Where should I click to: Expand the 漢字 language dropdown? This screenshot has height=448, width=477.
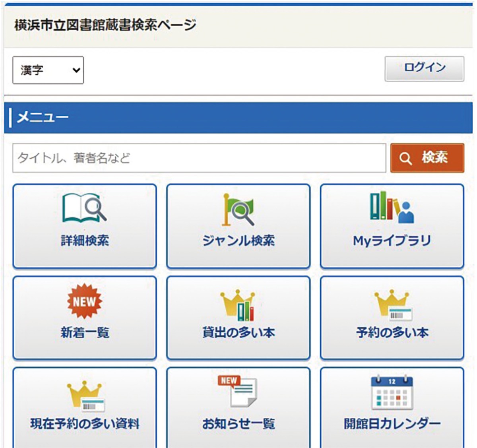tap(48, 70)
